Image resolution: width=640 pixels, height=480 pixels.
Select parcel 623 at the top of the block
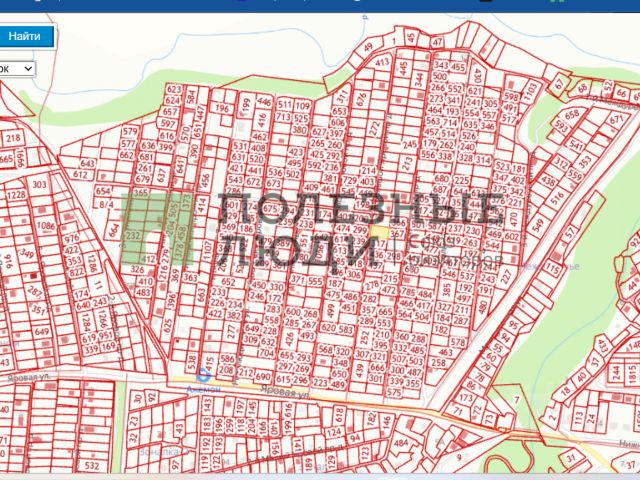173,89
